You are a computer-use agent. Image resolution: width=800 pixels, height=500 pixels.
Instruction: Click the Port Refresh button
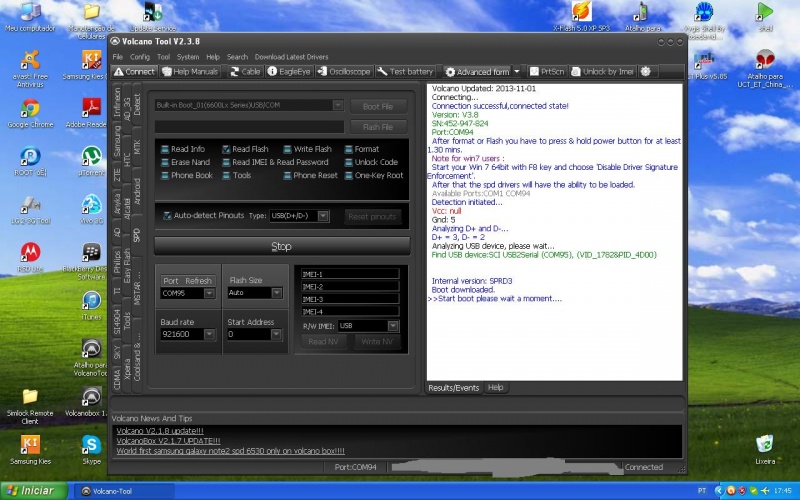click(x=187, y=281)
